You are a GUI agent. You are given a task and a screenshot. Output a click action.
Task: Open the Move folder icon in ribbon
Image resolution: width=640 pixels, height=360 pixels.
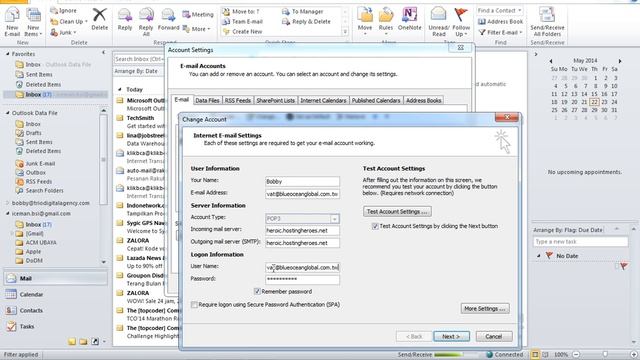364,19
